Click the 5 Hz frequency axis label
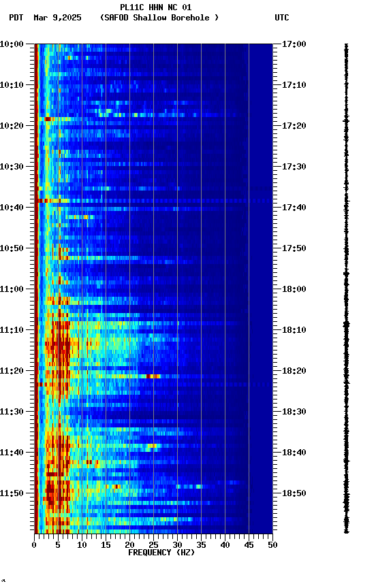Image resolution: width=376 pixels, height=588 pixels. pos(58,545)
